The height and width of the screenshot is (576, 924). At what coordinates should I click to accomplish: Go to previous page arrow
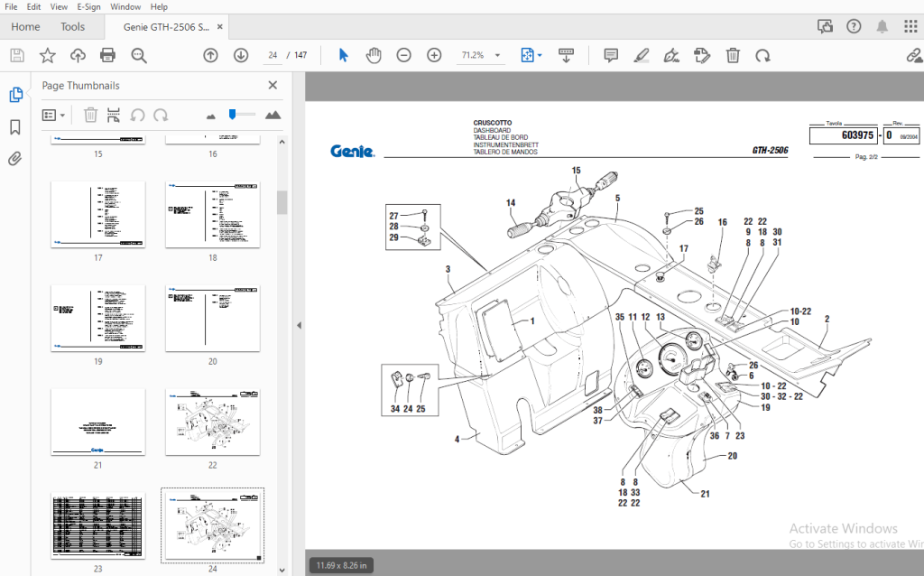[x=210, y=55]
